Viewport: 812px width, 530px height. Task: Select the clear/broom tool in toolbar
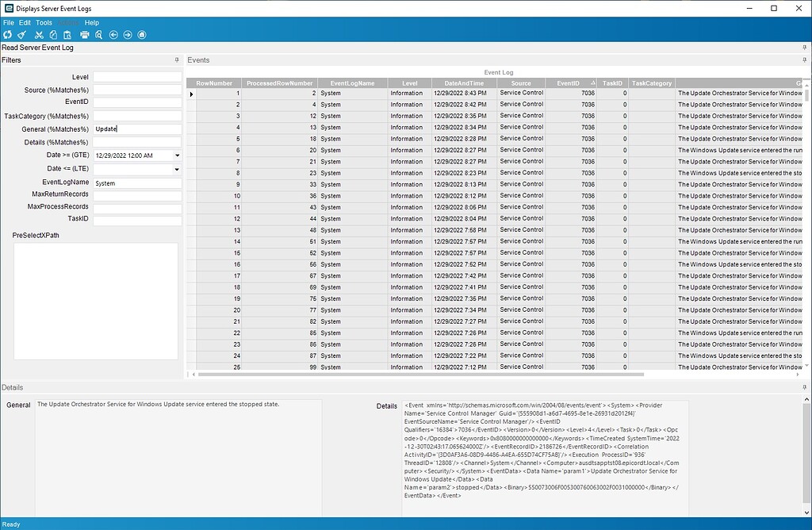point(21,35)
